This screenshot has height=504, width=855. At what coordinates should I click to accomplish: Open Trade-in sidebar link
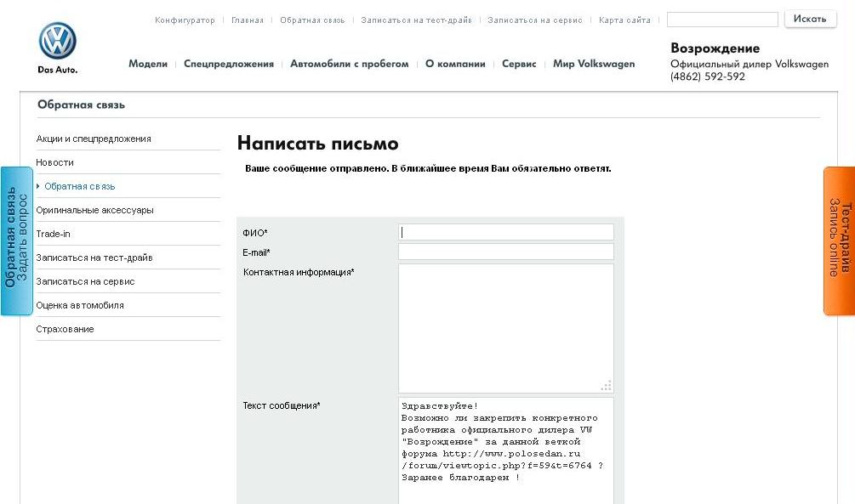(x=53, y=234)
